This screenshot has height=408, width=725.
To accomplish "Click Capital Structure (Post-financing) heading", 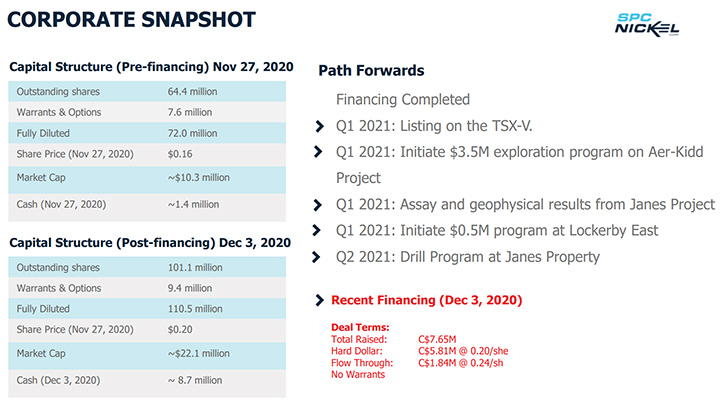I will coord(150,243).
